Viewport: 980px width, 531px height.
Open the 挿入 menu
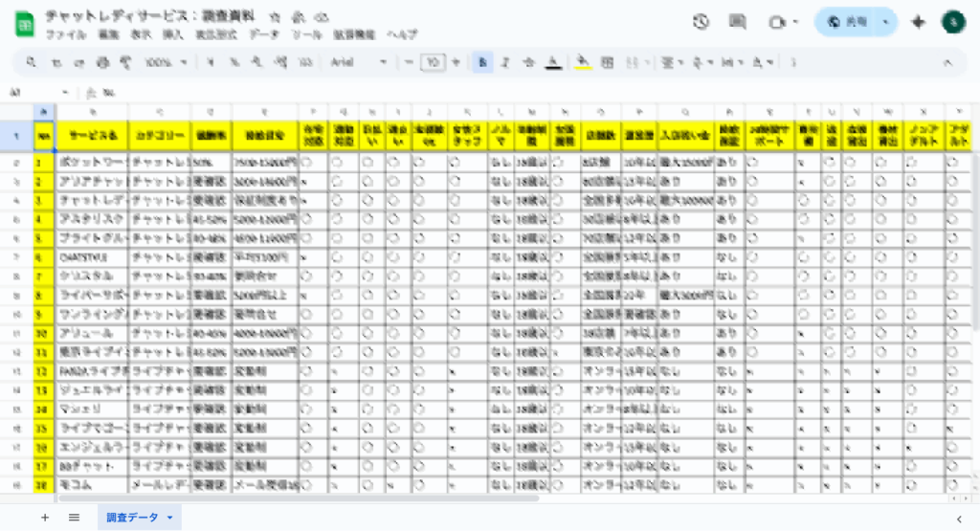pos(172,35)
